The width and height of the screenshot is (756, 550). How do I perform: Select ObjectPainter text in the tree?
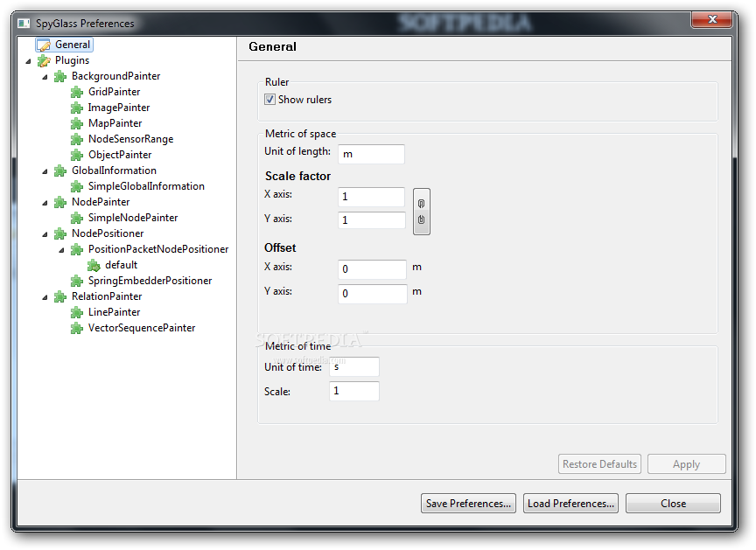point(120,155)
